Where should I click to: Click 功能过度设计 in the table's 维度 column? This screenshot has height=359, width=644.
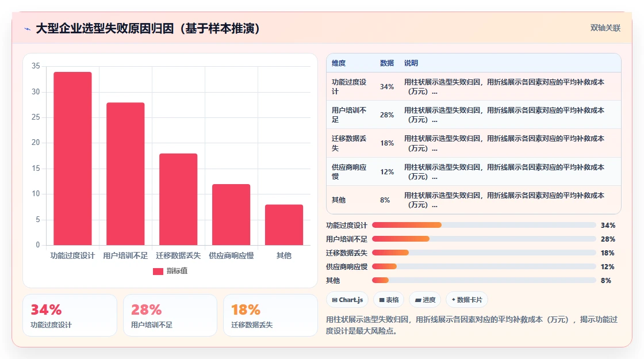[x=349, y=87]
